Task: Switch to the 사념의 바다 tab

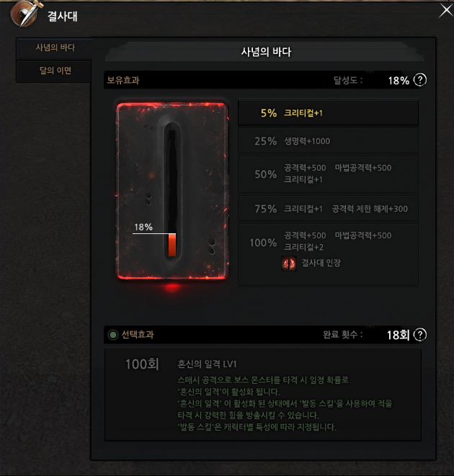Action: (x=55, y=48)
